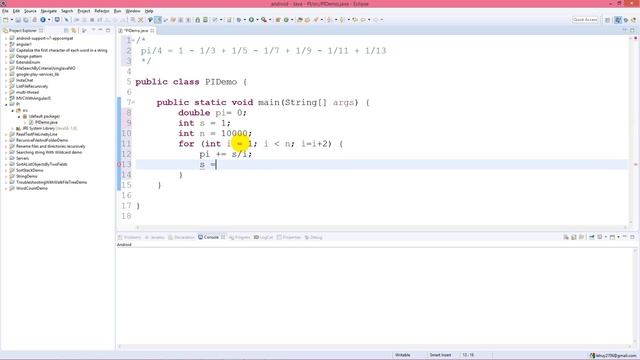Screen dimensions: 640x360
Task: Click the error marker on line 13
Action: (119, 164)
